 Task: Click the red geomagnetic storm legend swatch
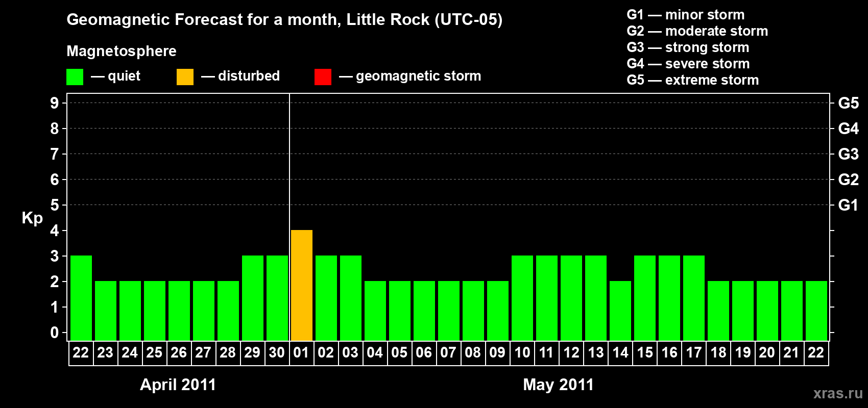(323, 77)
